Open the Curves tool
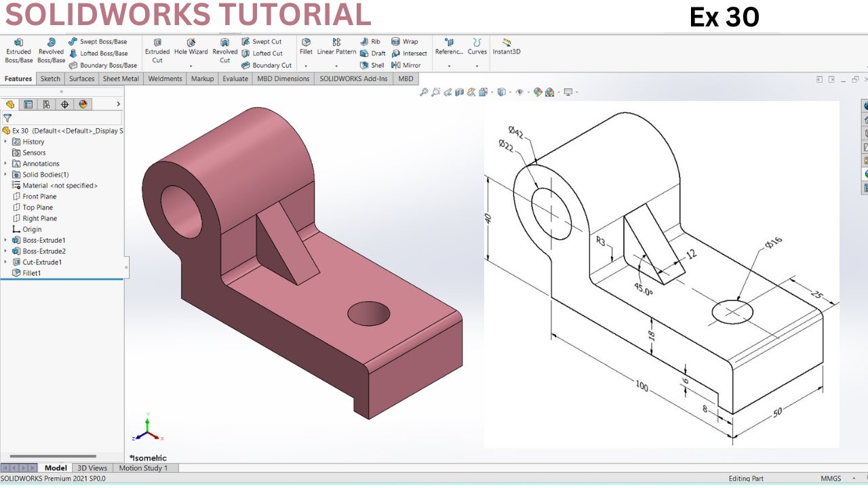This screenshot has height=488, width=868. click(x=477, y=47)
